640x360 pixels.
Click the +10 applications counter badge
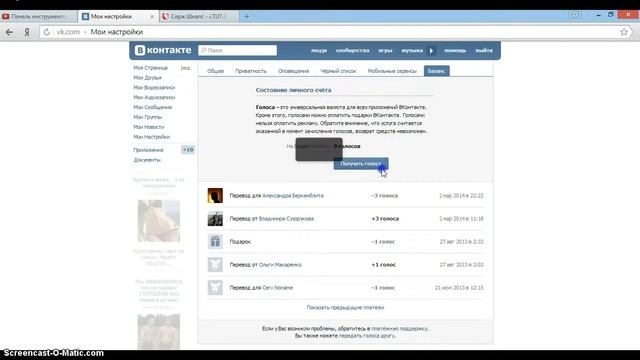pos(188,150)
